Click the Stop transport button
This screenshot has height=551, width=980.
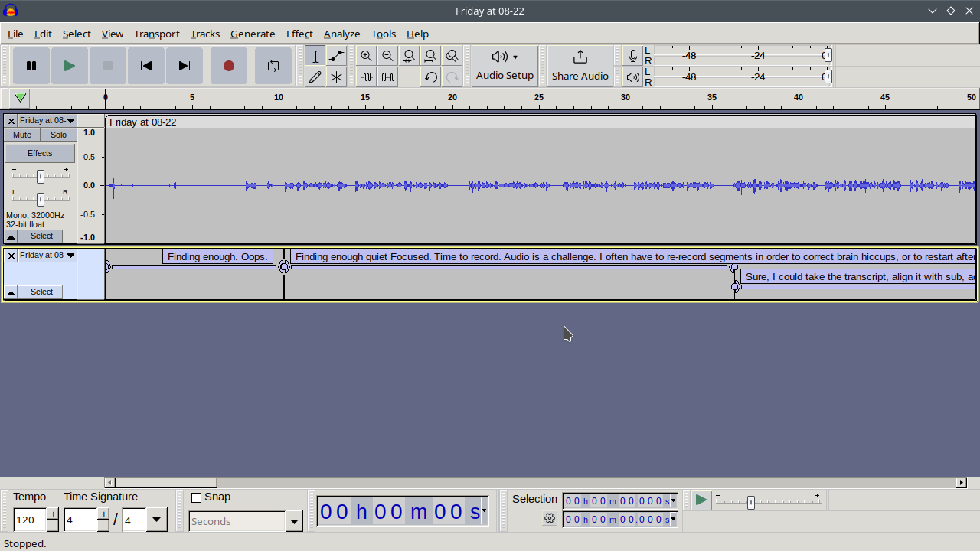pos(108,66)
